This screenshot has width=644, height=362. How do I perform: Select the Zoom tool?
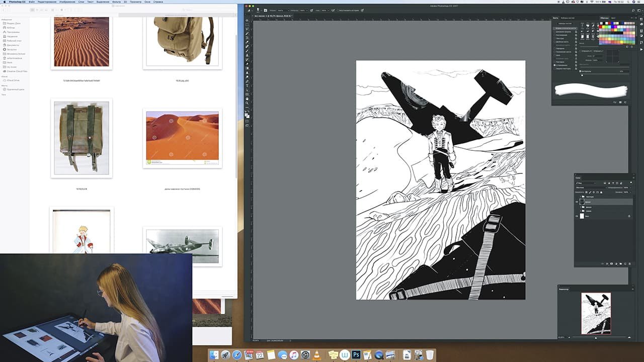(247, 103)
